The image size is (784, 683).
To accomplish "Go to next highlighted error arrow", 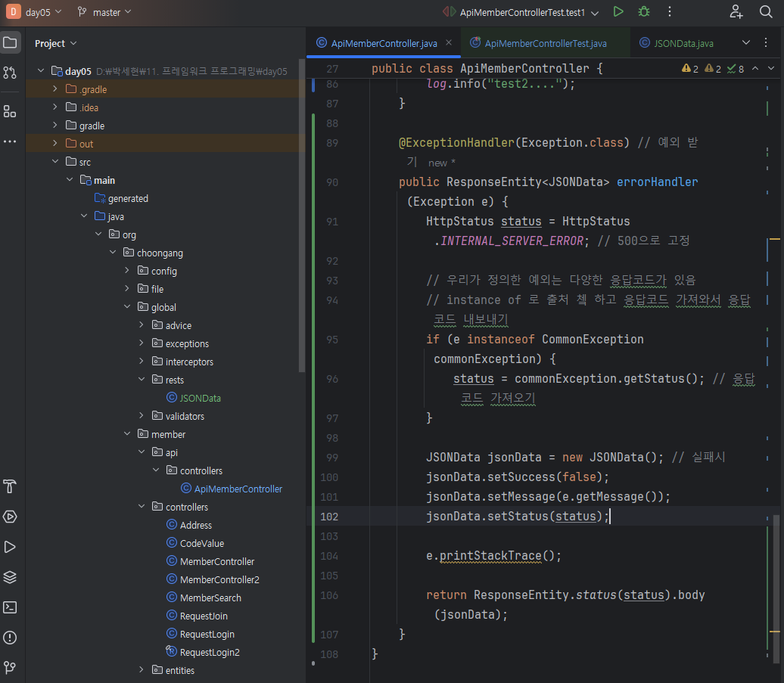I will point(771,68).
